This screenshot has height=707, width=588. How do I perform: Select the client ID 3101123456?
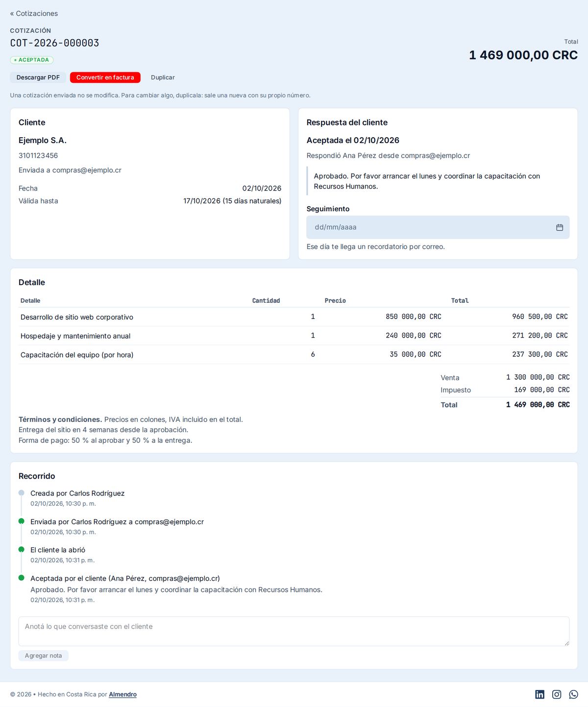[x=38, y=155]
